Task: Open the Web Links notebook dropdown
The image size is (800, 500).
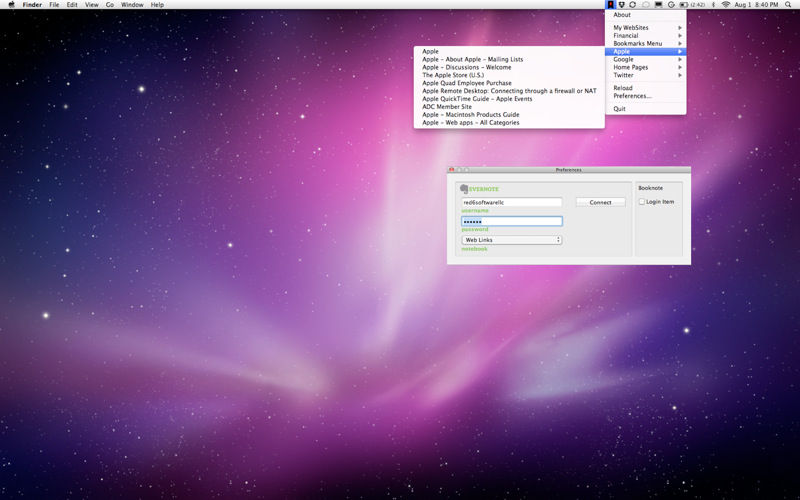Action: pos(511,240)
